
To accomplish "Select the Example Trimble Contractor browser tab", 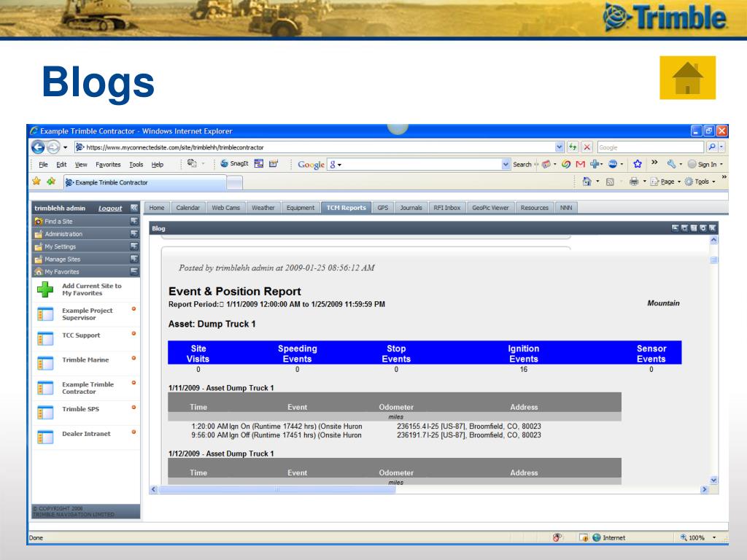I will (145, 182).
